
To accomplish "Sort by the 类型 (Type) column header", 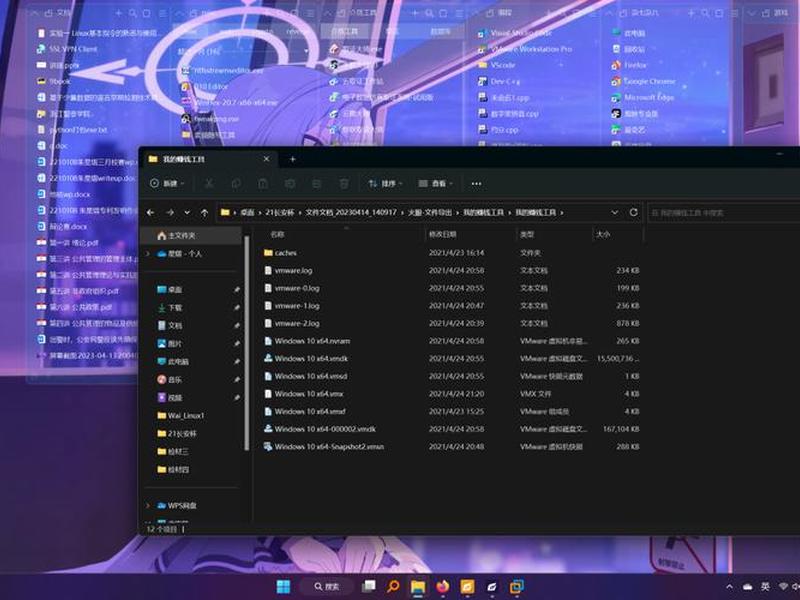I will click(x=527, y=234).
